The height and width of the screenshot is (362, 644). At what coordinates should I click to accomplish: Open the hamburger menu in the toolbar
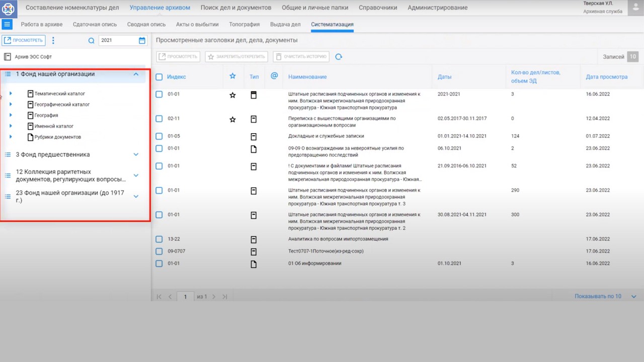pos(7,24)
